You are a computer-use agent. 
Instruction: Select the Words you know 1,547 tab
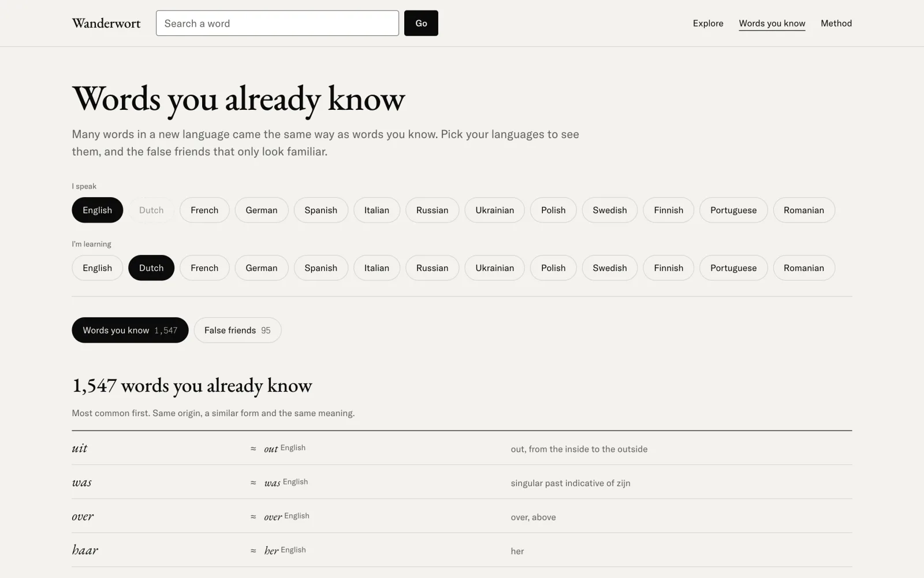(130, 331)
